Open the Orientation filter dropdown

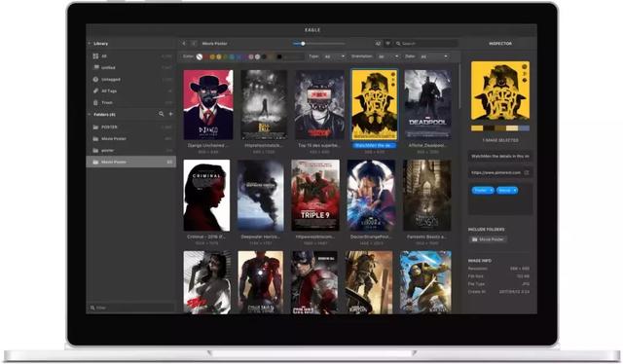[x=388, y=56]
